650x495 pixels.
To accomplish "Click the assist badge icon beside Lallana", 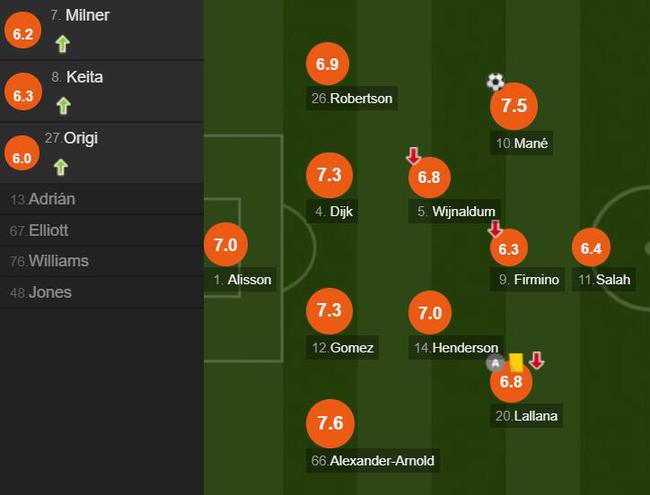I will (494, 363).
